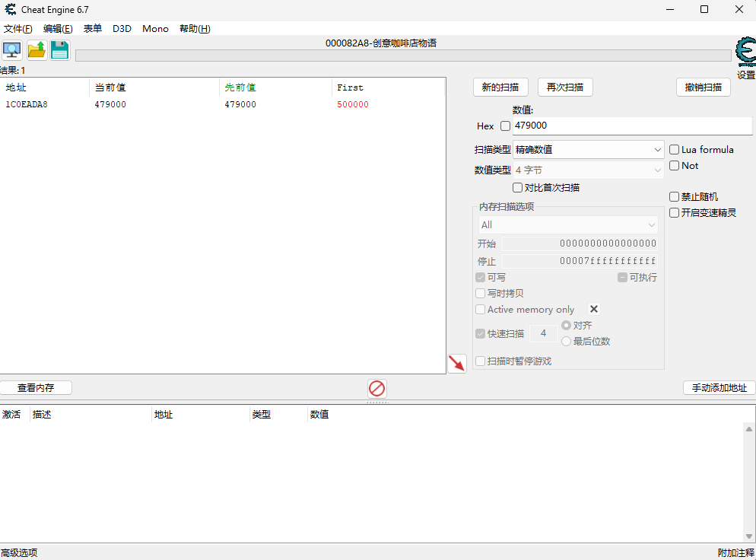Click the open file folder icon
The width and height of the screenshot is (756, 560).
37,50
